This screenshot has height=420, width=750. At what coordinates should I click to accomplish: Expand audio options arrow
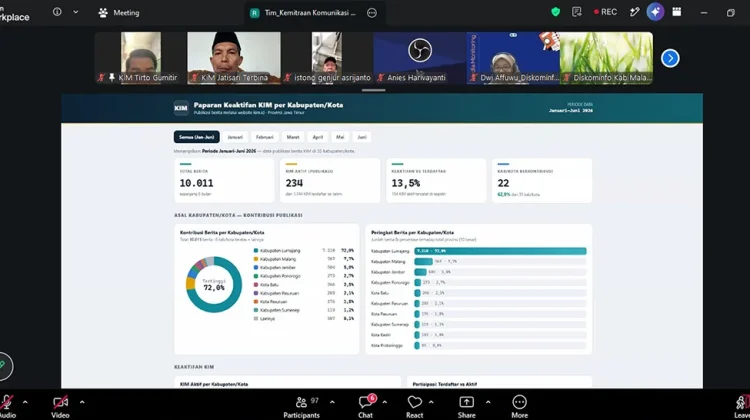(25, 402)
